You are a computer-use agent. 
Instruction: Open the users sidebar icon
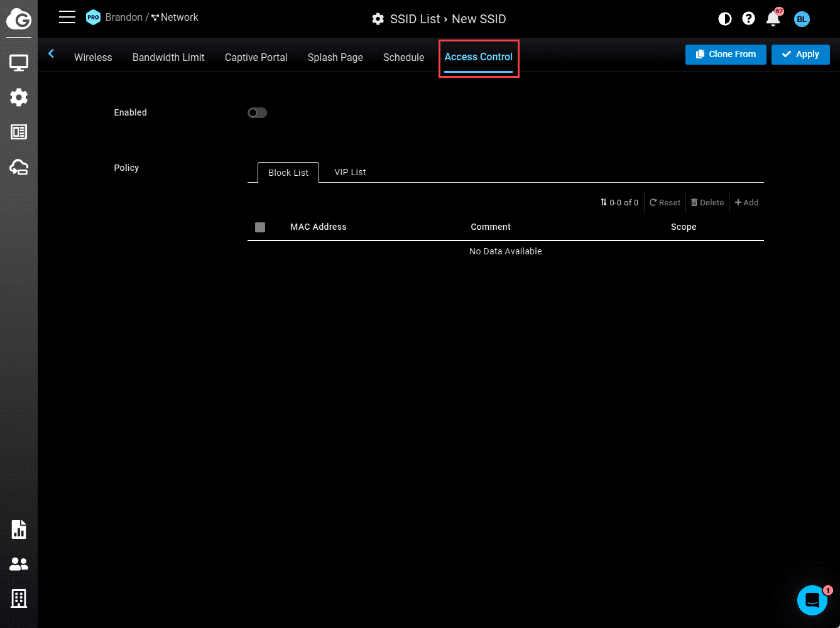19,565
